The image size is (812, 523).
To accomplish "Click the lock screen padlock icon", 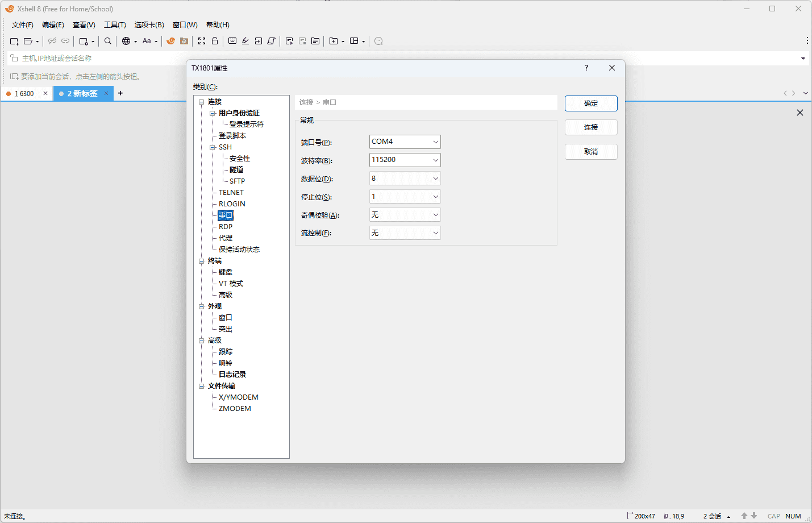I will pyautogui.click(x=215, y=41).
